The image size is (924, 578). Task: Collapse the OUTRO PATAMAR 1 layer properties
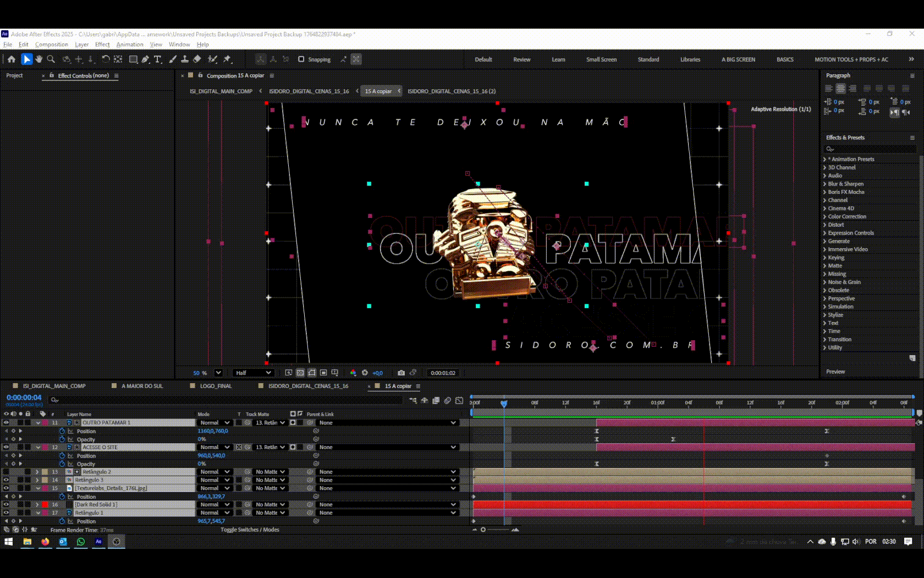(x=38, y=423)
